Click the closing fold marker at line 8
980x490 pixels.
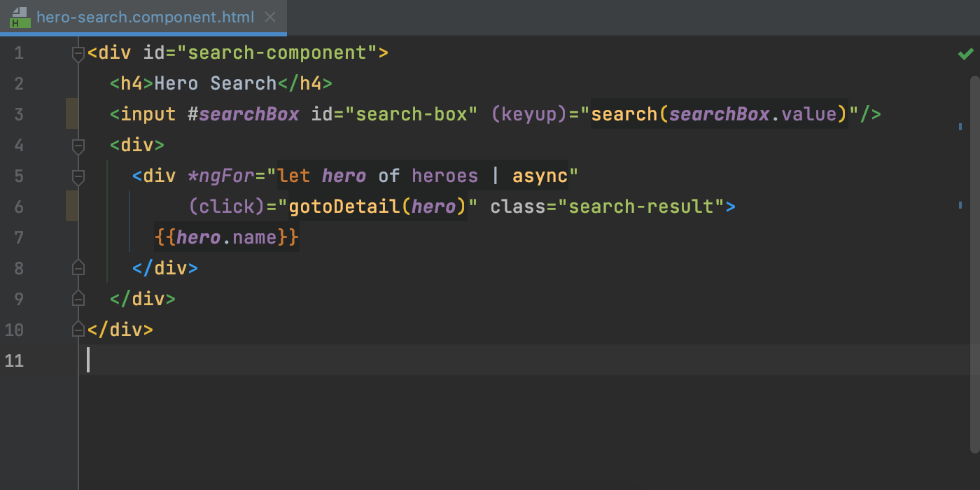point(78,268)
